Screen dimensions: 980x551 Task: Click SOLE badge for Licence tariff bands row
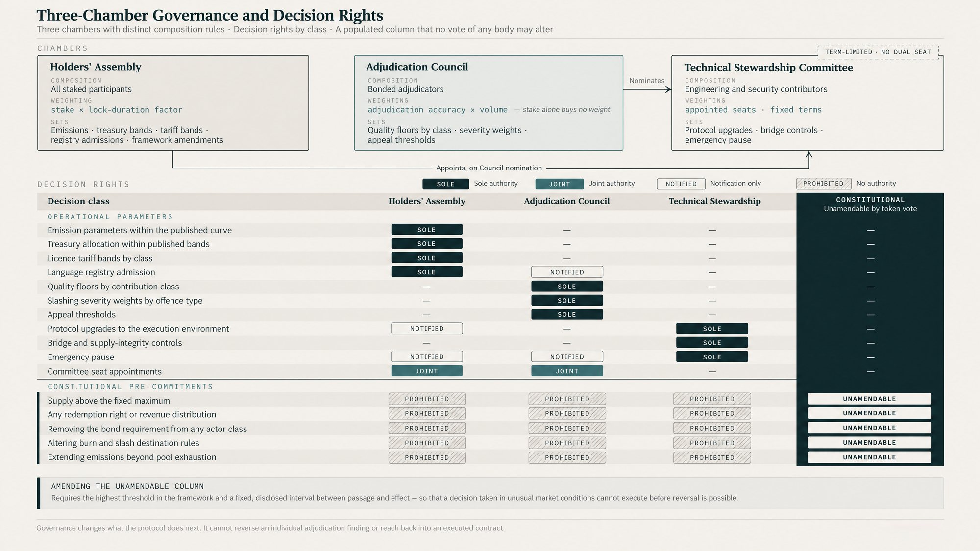point(427,258)
